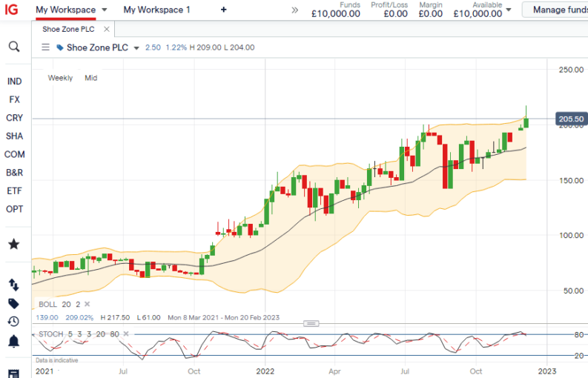
Task: Open the positions up-down arrows icon
Action: pos(14,285)
